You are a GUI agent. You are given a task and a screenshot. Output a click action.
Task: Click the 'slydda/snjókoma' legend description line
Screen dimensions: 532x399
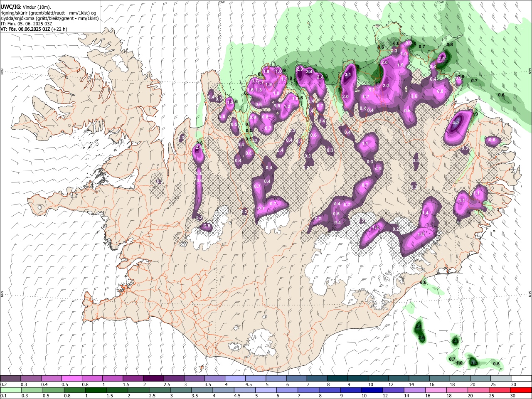(49, 18)
